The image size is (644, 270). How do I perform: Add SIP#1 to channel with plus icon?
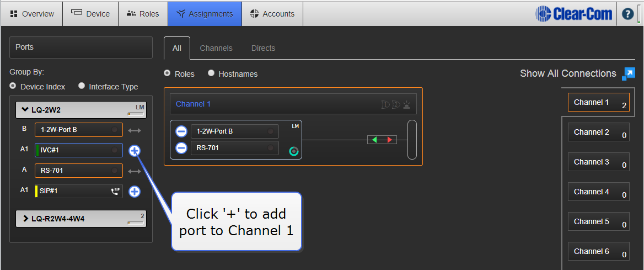click(x=135, y=192)
